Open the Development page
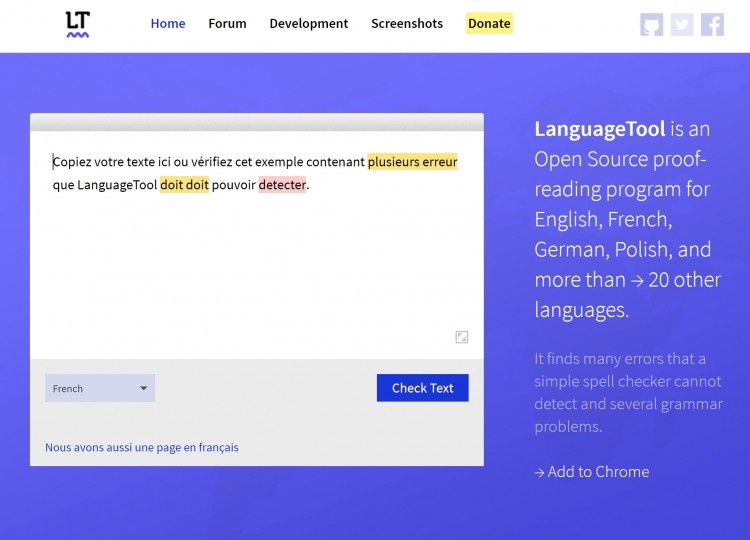Screen dimensions: 750x540 (x=309, y=23)
